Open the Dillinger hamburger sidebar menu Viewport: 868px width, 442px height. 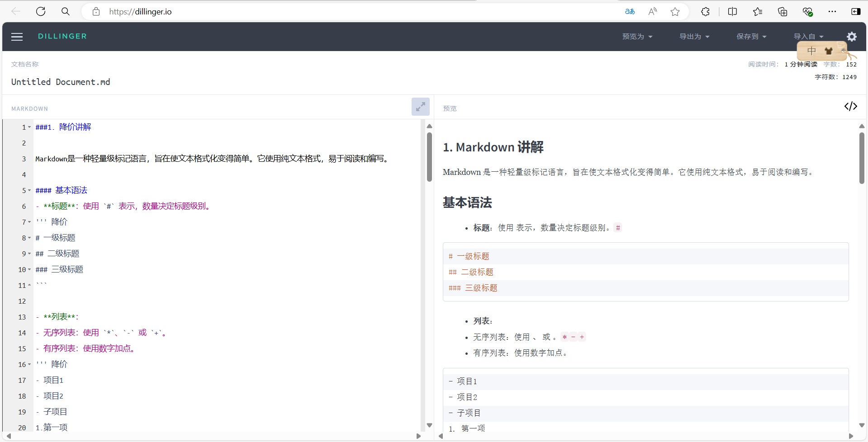click(17, 37)
